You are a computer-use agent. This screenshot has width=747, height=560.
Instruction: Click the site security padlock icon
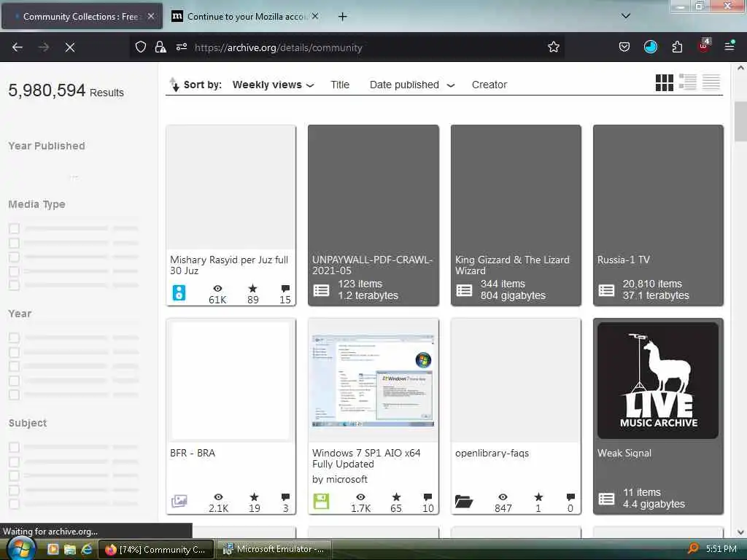click(x=160, y=47)
